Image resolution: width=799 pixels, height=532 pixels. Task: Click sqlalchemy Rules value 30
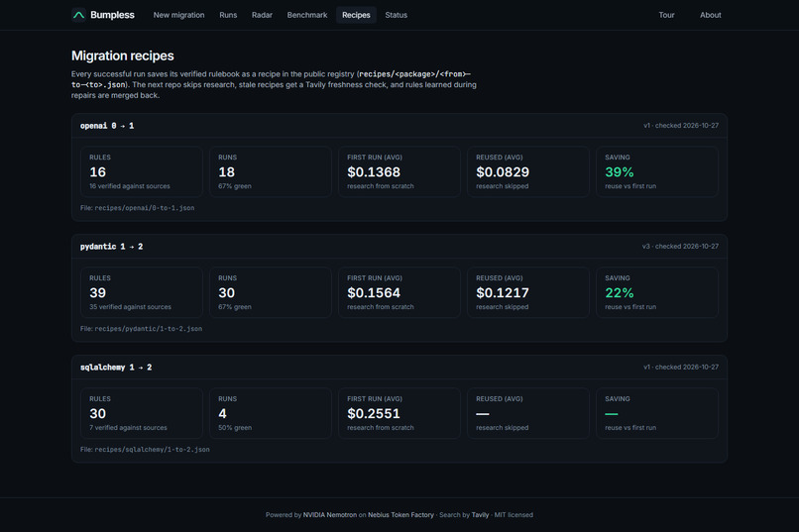pyautogui.click(x=98, y=413)
